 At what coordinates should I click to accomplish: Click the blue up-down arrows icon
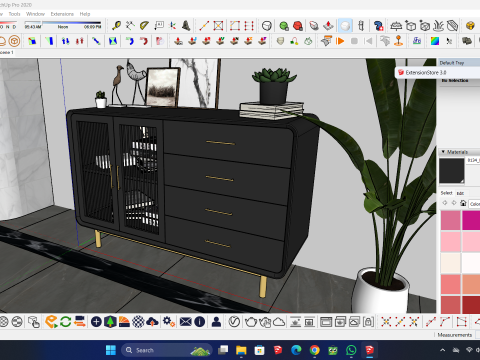[65, 41]
